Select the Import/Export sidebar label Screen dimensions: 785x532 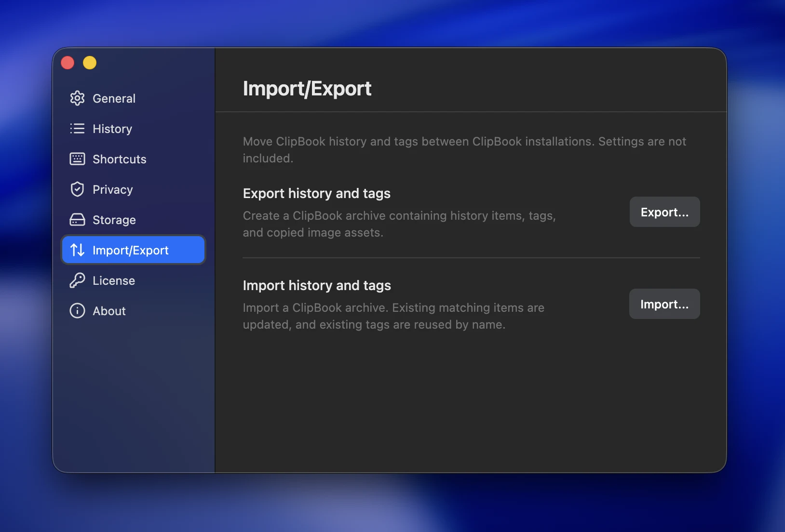pyautogui.click(x=131, y=251)
